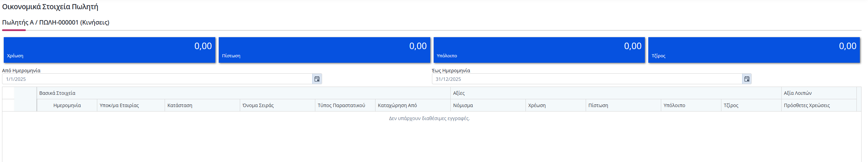
Task: Click the Δεν υπάρχουν διαθέσιμες εγγραφές message
Action: click(x=429, y=118)
